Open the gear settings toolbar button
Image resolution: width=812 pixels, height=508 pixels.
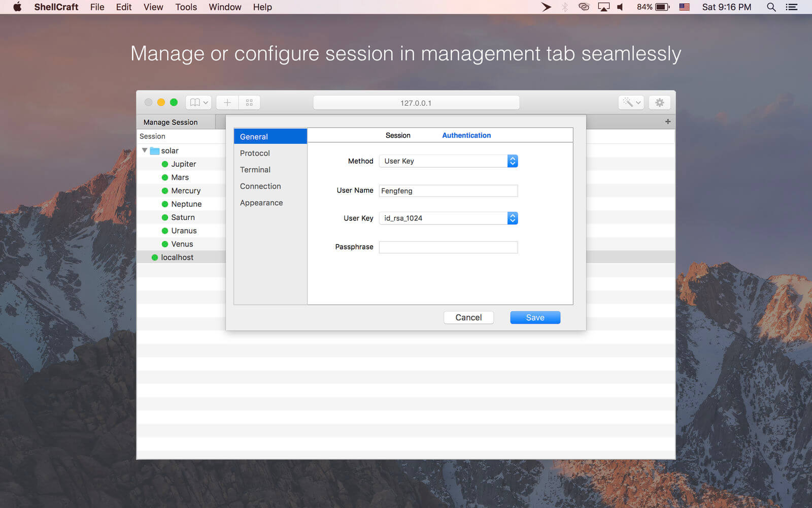click(x=660, y=103)
